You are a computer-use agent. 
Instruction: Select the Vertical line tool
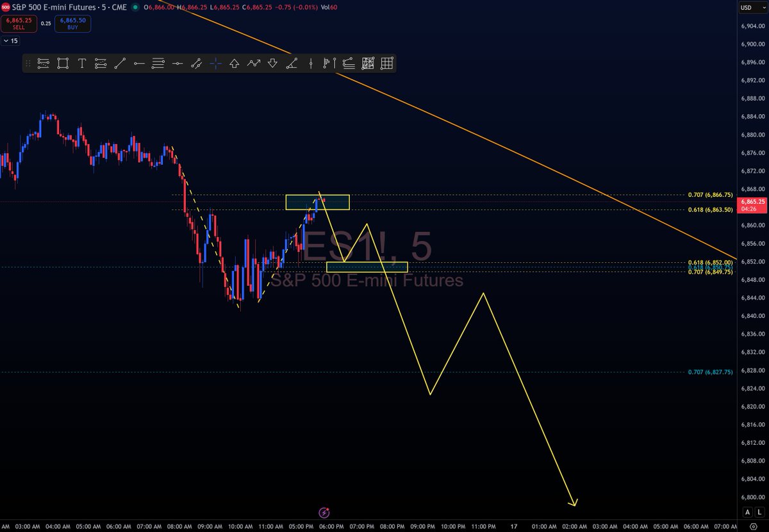click(311, 63)
